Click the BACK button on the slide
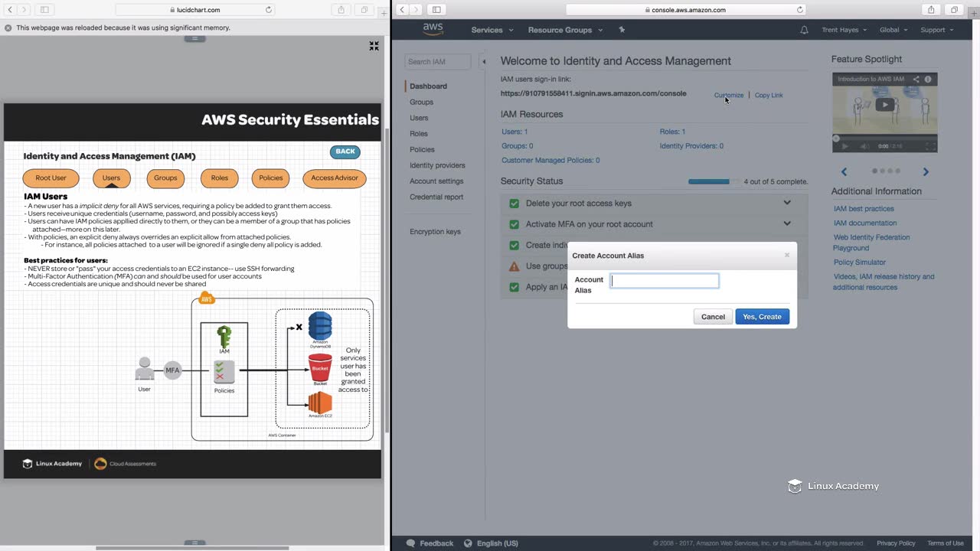Image resolution: width=980 pixels, height=551 pixels. point(345,152)
